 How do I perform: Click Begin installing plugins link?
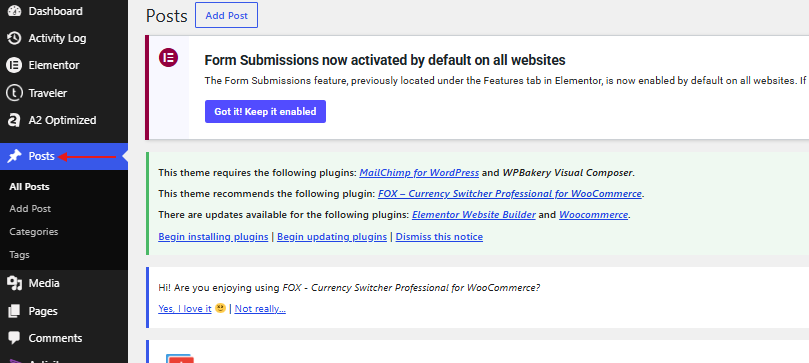click(213, 237)
